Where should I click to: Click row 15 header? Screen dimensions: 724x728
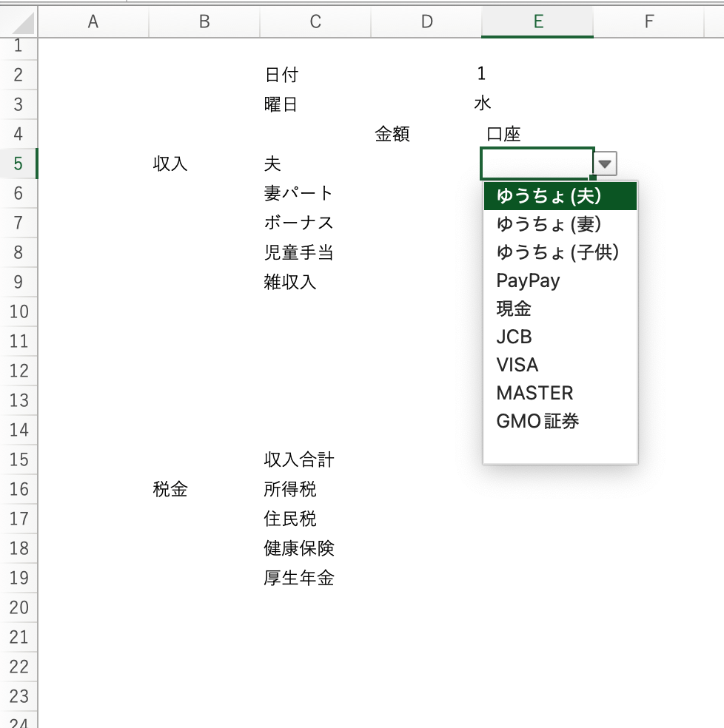click(18, 459)
